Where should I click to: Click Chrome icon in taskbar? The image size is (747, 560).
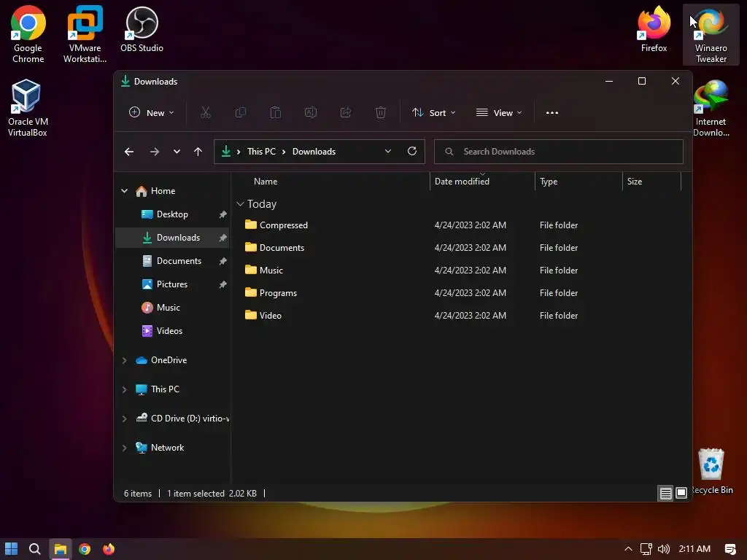click(85, 549)
